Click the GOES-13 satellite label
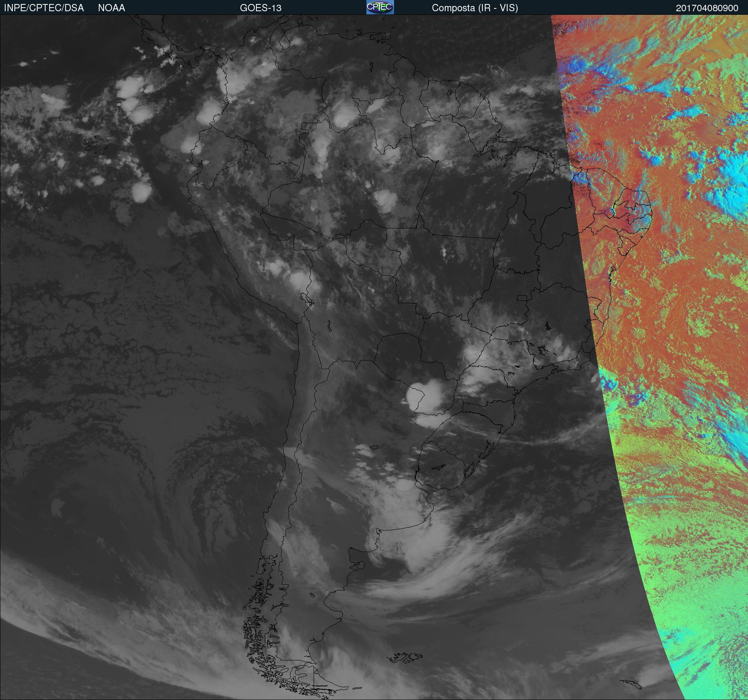 261,8
